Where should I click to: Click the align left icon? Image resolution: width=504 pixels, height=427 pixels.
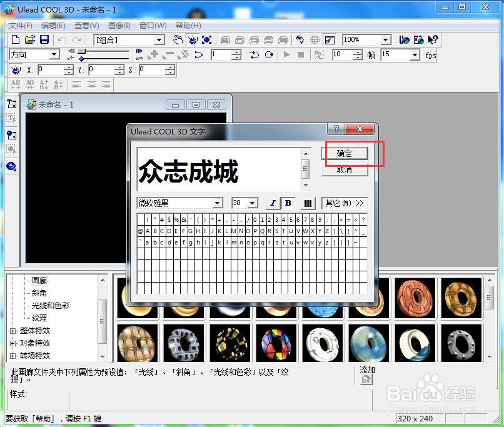coord(77,84)
